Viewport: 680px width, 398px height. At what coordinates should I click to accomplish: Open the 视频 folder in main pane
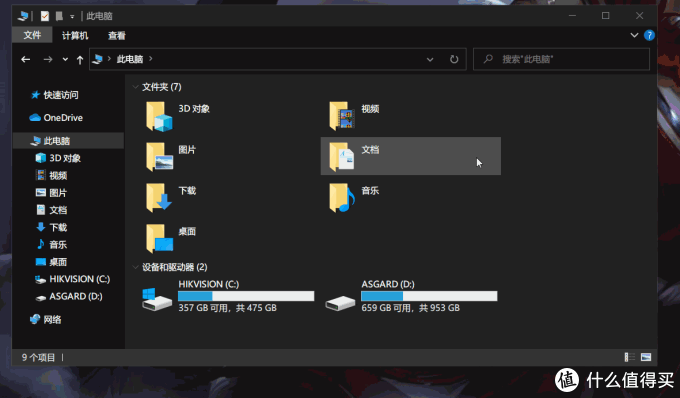354,116
